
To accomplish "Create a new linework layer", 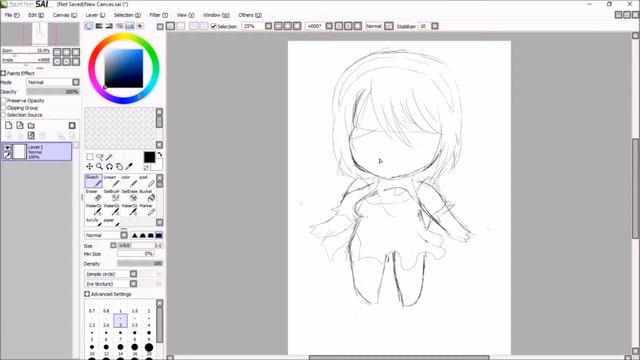I will point(20,125).
